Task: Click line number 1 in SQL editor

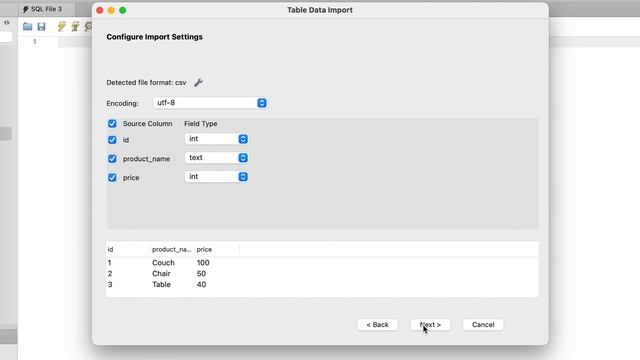Action: point(35,41)
